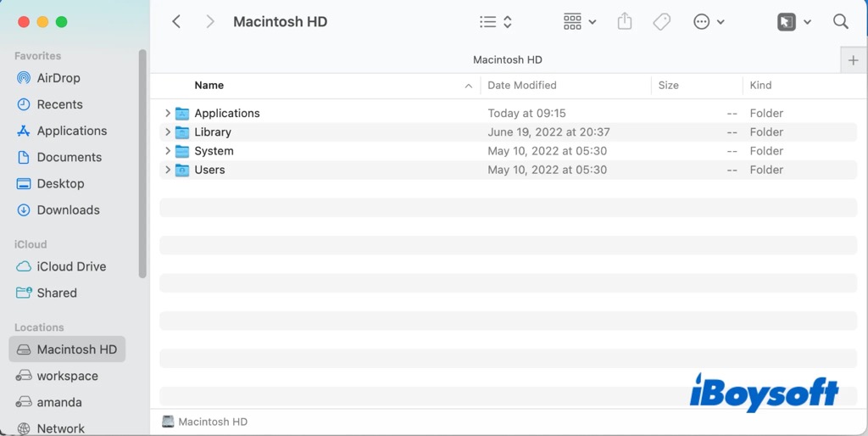The height and width of the screenshot is (436, 868).
Task: Expand the Library folder disclosure triangle
Action: pyautogui.click(x=168, y=131)
